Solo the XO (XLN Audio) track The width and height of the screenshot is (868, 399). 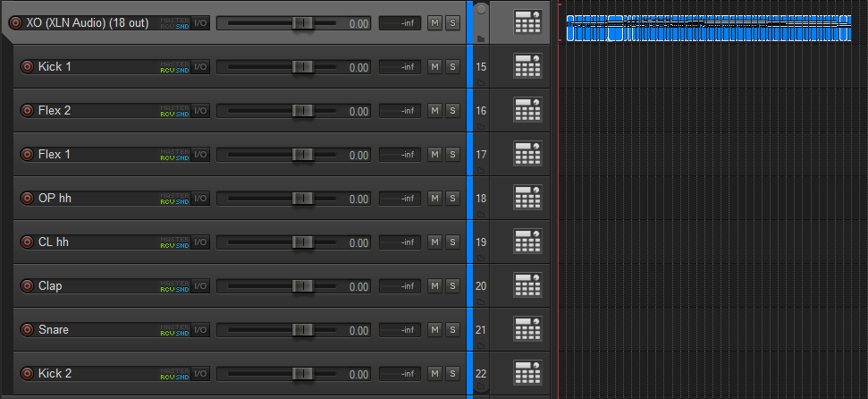(453, 23)
